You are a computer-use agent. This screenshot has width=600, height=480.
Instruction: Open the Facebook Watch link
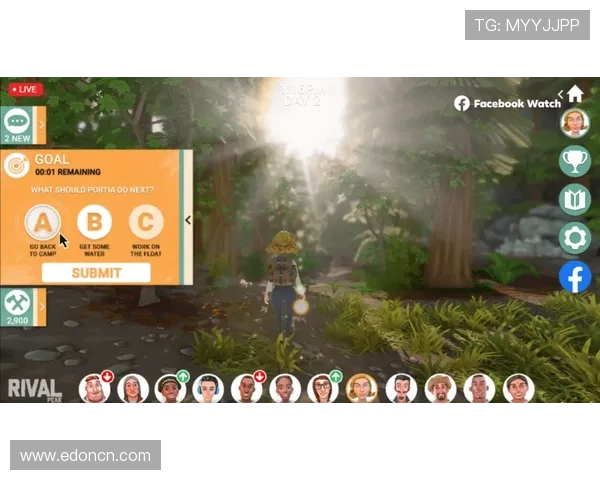tap(508, 103)
